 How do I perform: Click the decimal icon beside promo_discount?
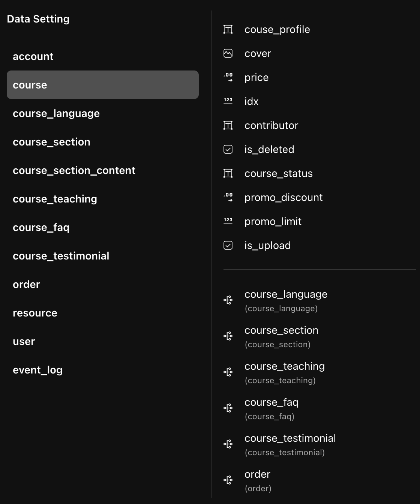coord(228,197)
